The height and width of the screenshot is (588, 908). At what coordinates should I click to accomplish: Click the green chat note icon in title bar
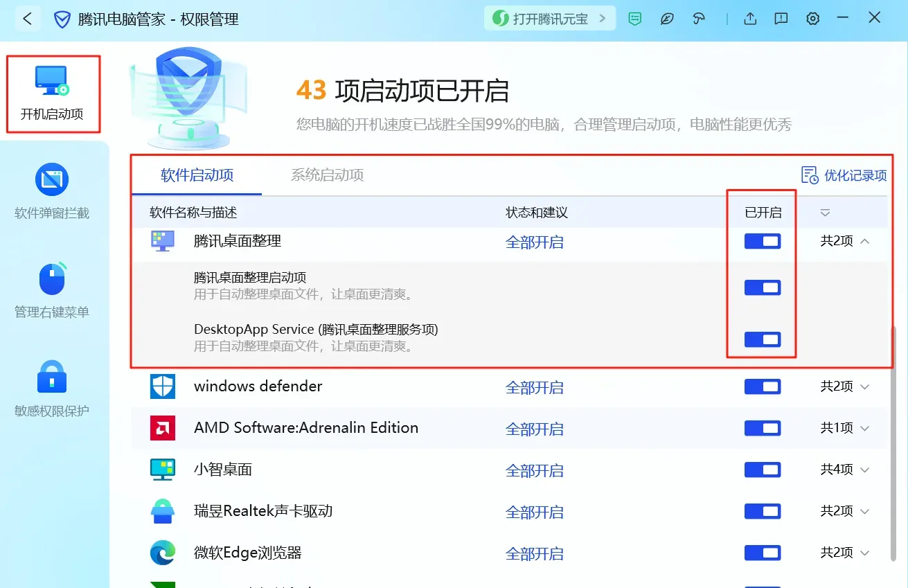pyautogui.click(x=635, y=19)
